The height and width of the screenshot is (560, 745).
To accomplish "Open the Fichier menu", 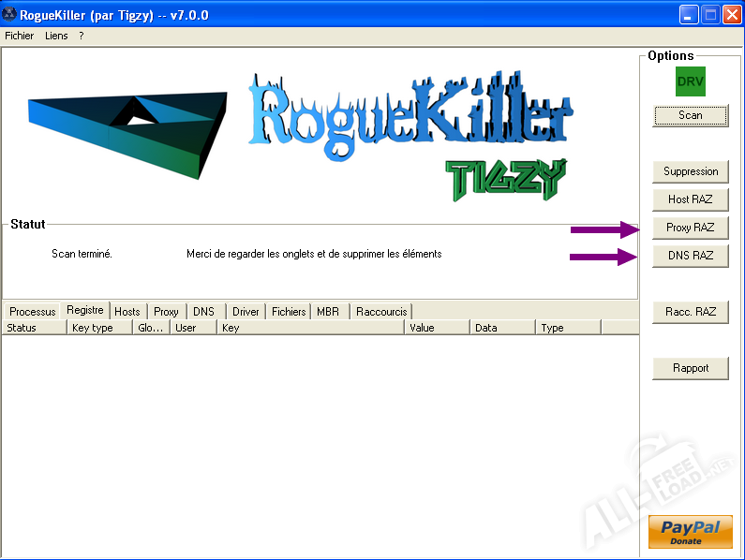I will click(19, 36).
